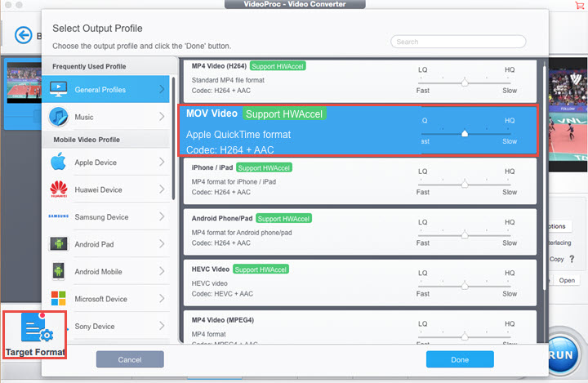Click the profile list scrollbar

click(x=545, y=178)
